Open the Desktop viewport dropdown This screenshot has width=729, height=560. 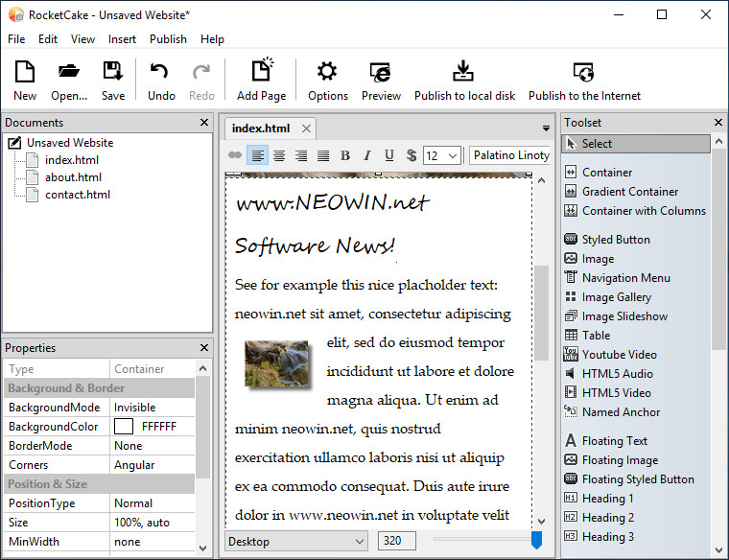point(295,542)
